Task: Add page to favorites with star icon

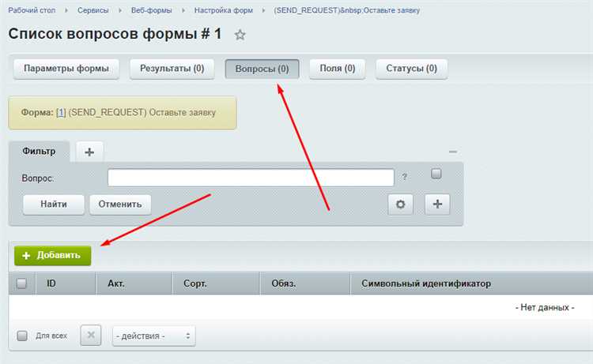Action: [240, 35]
